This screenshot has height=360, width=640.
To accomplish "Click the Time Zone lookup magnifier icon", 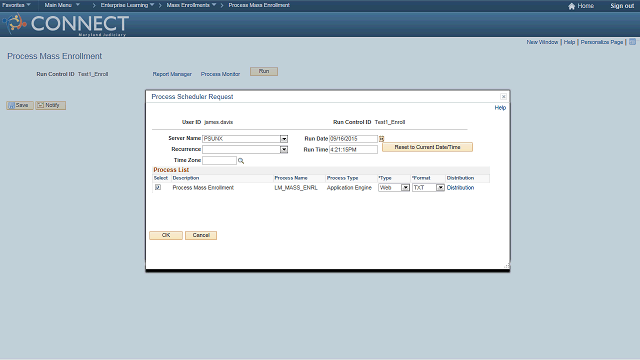I will click(x=241, y=161).
